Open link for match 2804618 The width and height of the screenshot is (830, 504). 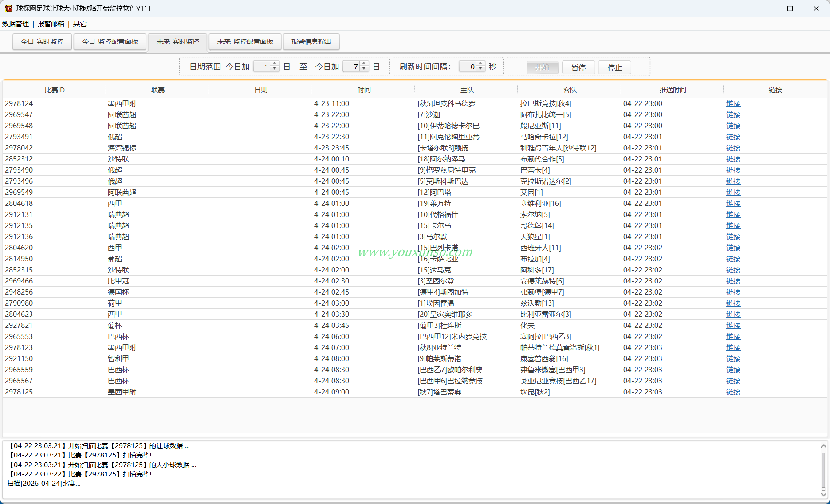(x=733, y=204)
